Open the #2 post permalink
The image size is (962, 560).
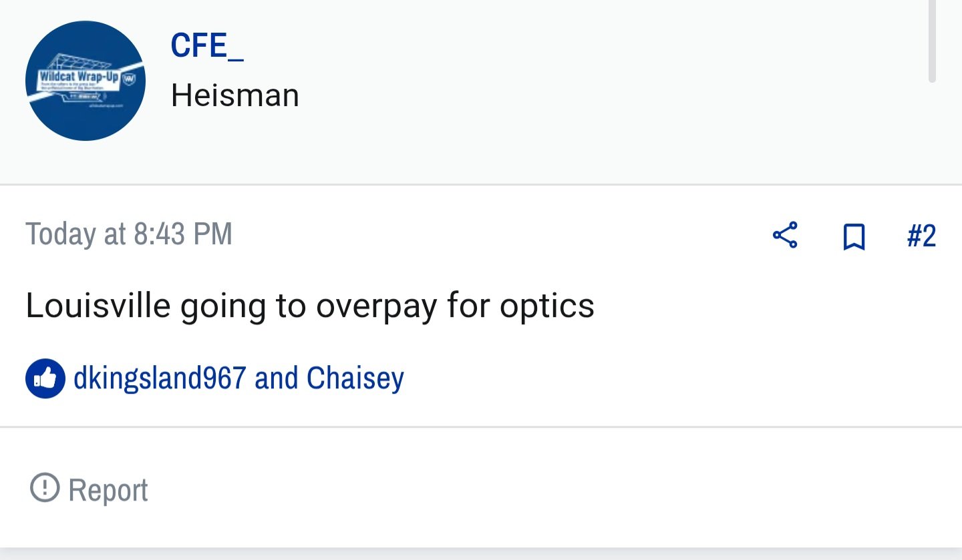921,236
